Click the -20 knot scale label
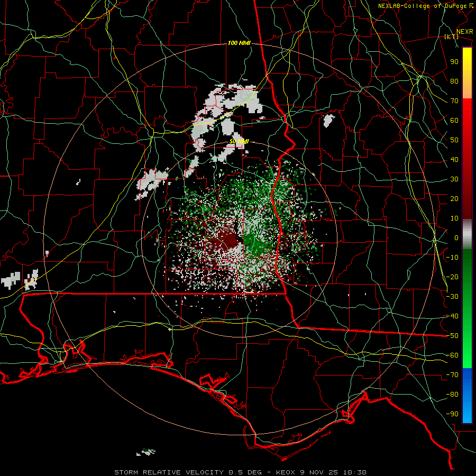This screenshot has height=476, width=476. (x=452, y=277)
